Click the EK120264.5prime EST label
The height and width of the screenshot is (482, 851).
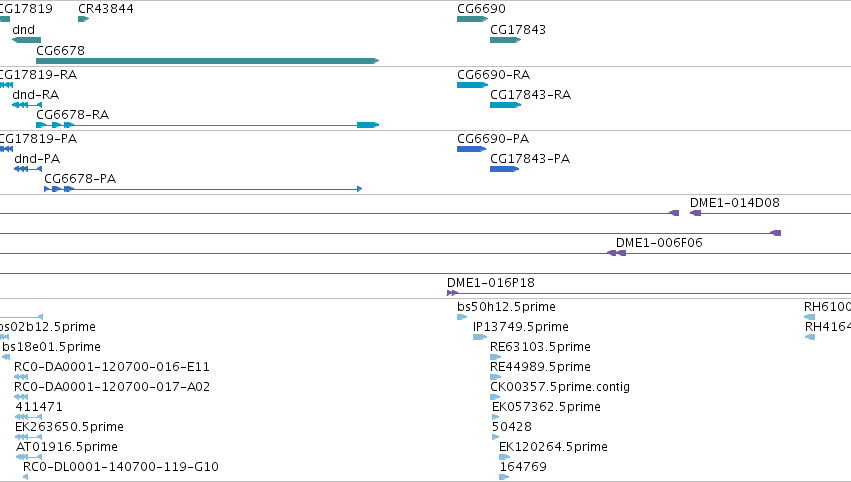pyautogui.click(x=553, y=447)
